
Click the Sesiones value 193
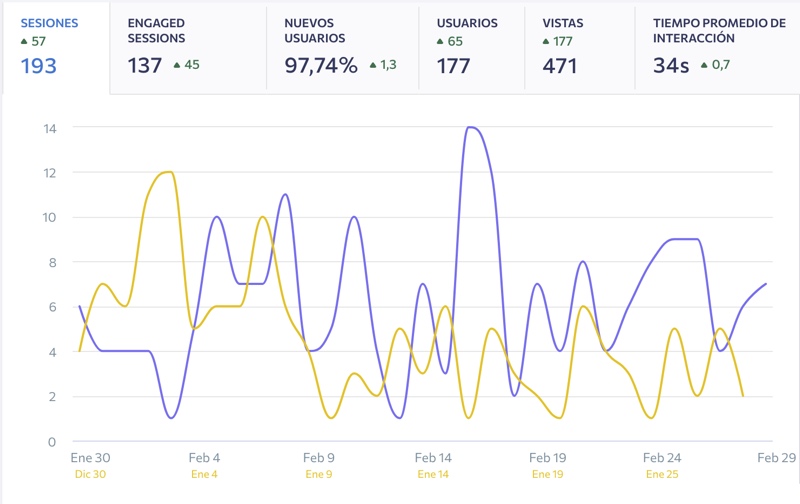point(38,66)
